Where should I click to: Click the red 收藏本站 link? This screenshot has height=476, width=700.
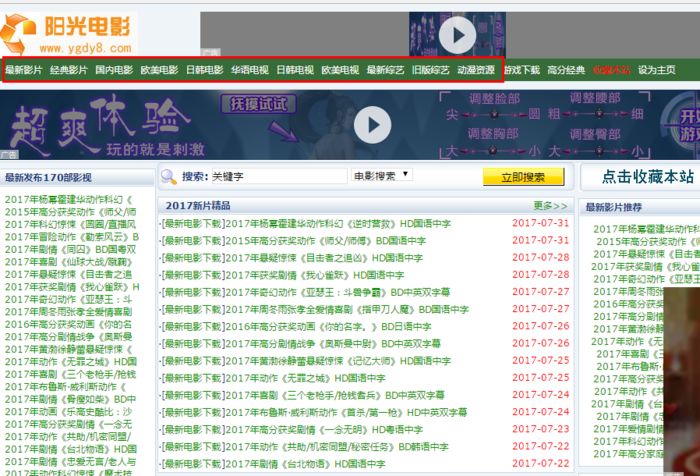[x=612, y=70]
